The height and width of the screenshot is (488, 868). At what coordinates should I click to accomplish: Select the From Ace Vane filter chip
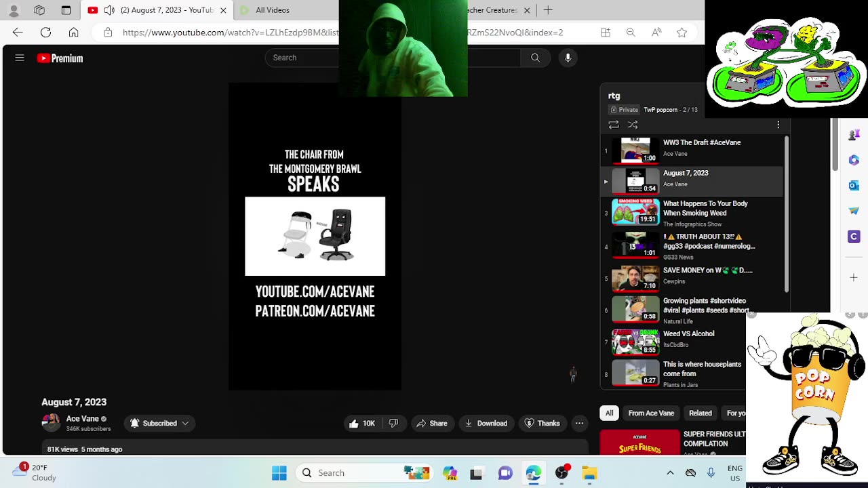coord(651,413)
